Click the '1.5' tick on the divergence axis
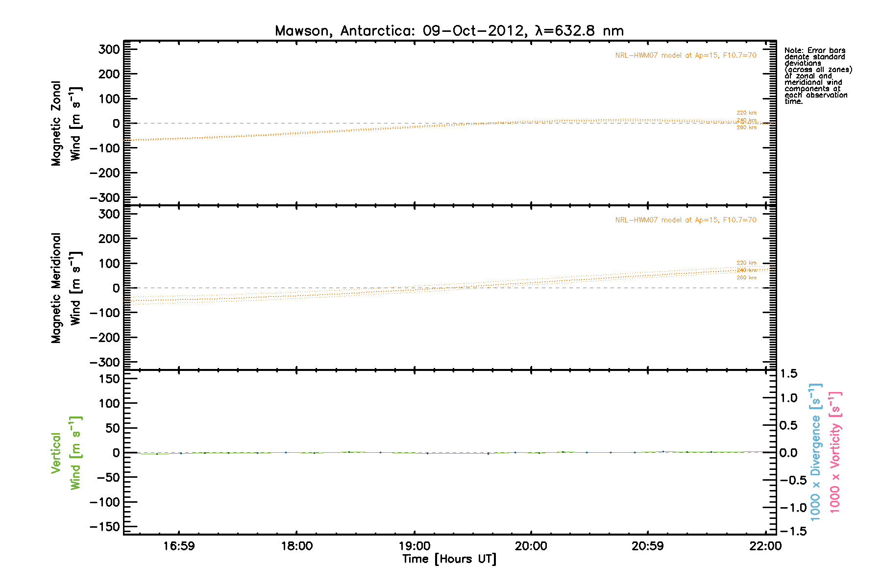 788,374
